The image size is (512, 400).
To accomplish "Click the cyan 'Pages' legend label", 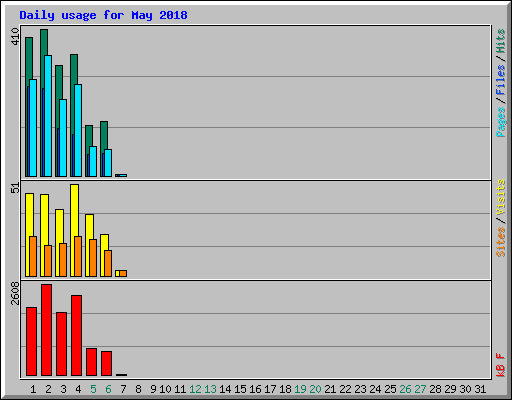I will [501, 122].
